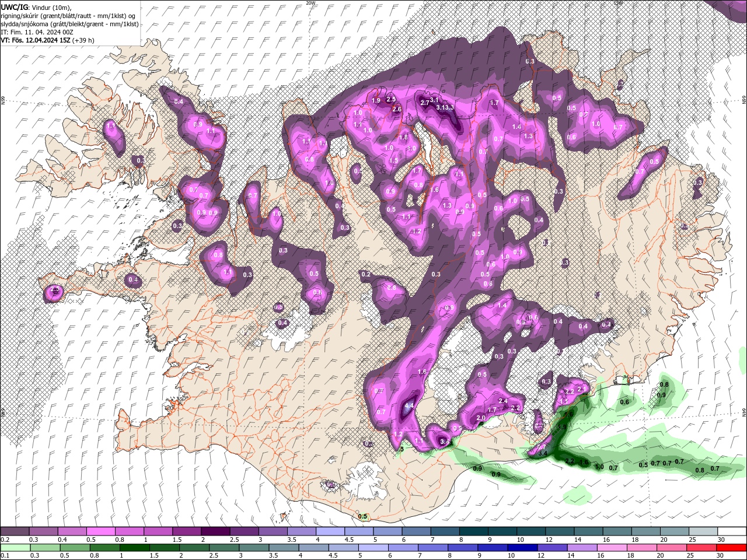Select the light pink 16–18 rain legend swatch
The height and width of the screenshot is (560, 747).
613,548
